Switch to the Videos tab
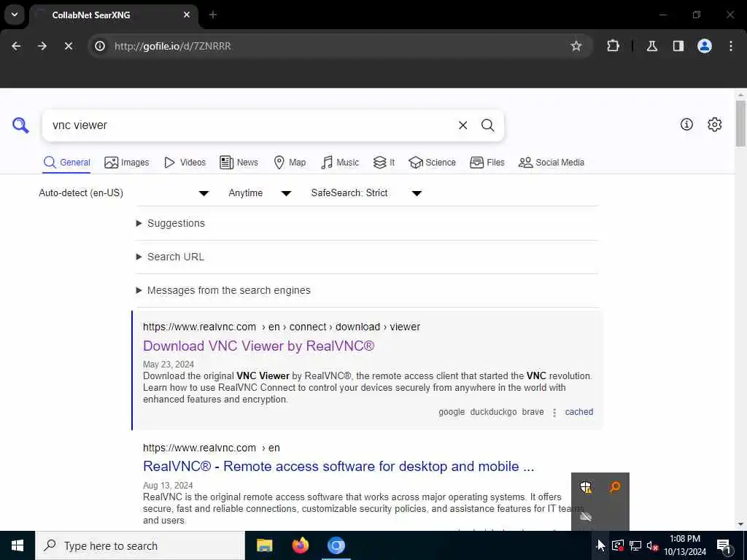 [x=185, y=163]
